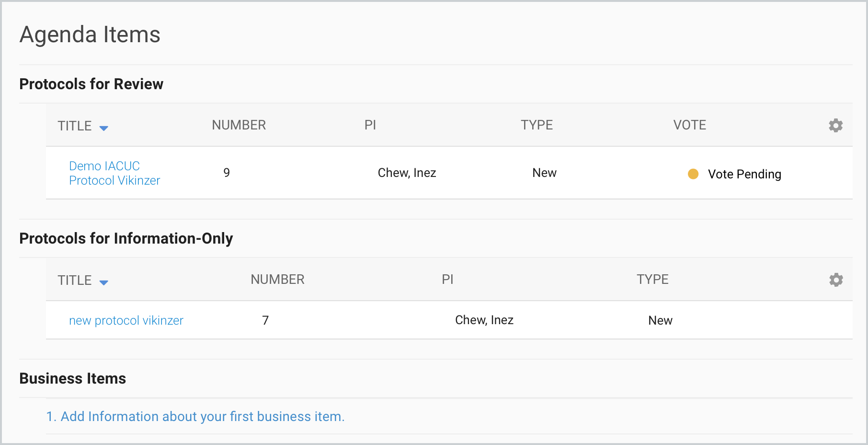
Task: Sort Protocols for Review by TYPE column
Action: click(x=537, y=125)
